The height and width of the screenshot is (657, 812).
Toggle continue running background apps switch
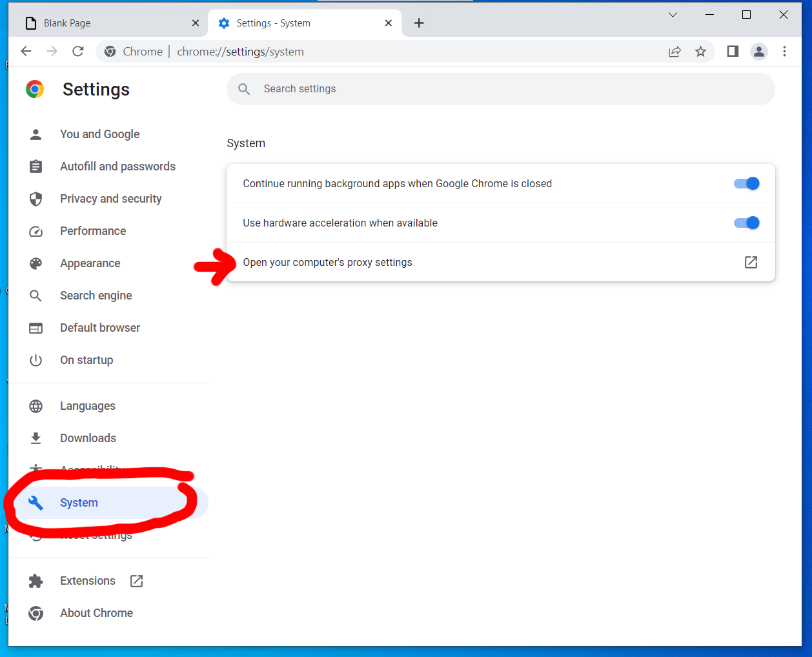(x=746, y=184)
